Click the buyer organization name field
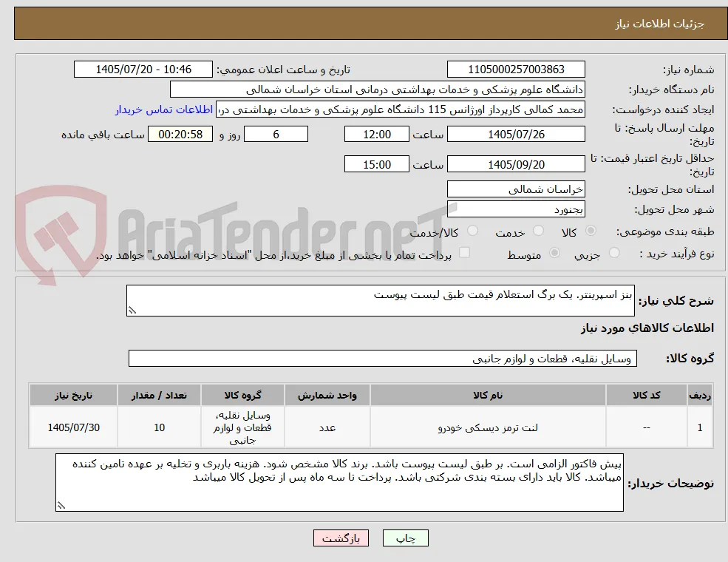Image resolution: width=728 pixels, height=562 pixels. [378, 89]
